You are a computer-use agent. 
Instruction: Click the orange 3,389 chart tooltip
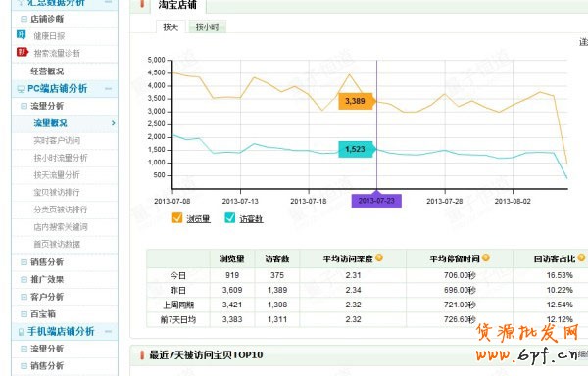pos(357,101)
